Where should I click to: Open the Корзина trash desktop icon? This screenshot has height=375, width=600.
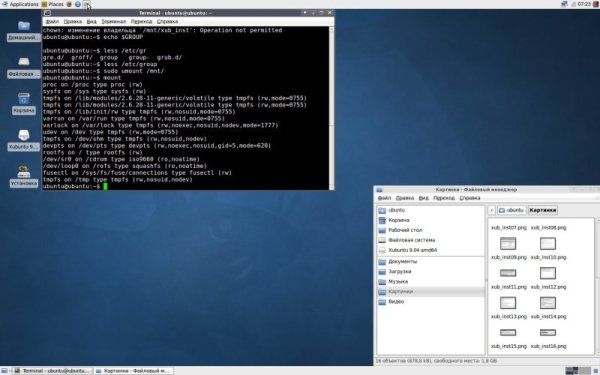24,103
